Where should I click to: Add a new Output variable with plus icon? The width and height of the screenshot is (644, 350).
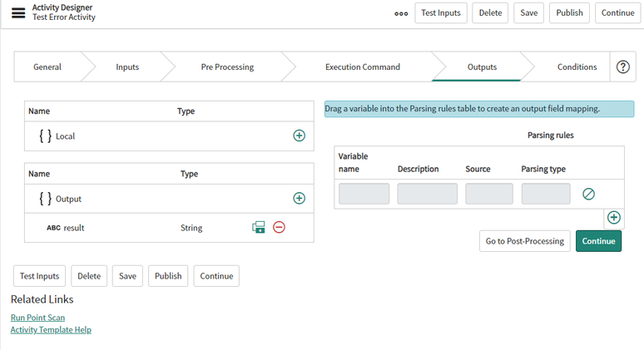point(299,198)
